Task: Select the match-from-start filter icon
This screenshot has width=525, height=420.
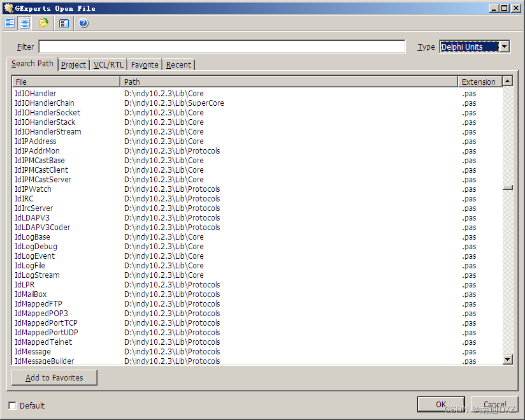Action: 10,23
